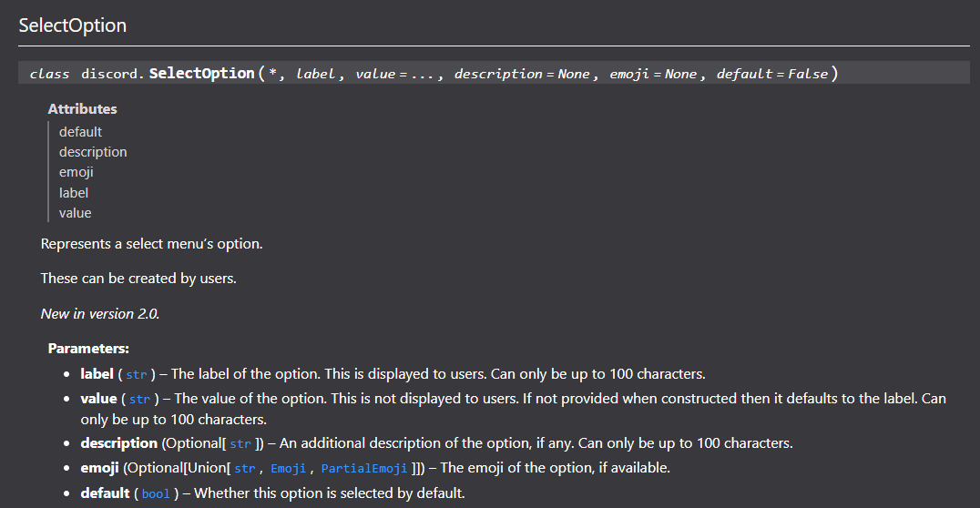Viewport: 980px width, 508px height.
Task: Click 'value = ...' in class signature
Action: pos(394,74)
